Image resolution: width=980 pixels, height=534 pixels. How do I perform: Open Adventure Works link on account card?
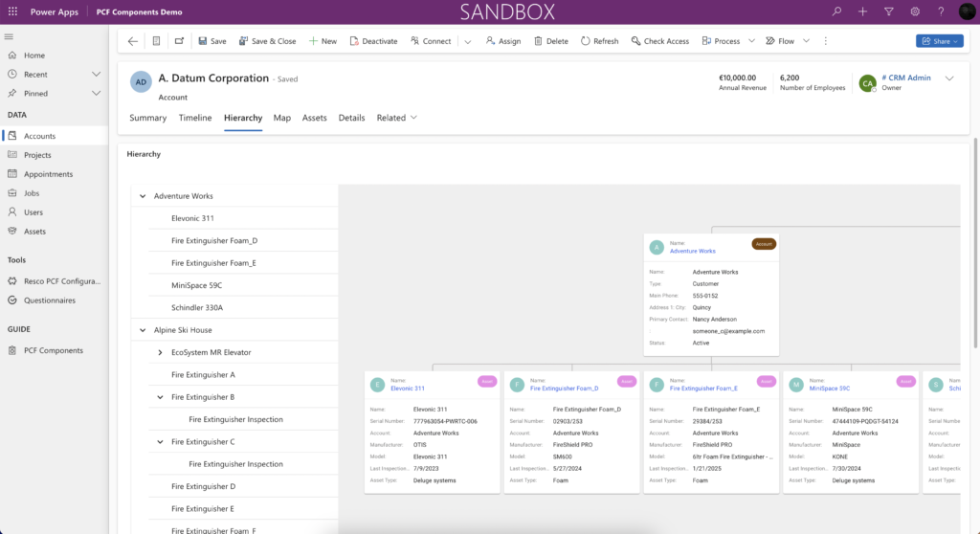(x=693, y=251)
